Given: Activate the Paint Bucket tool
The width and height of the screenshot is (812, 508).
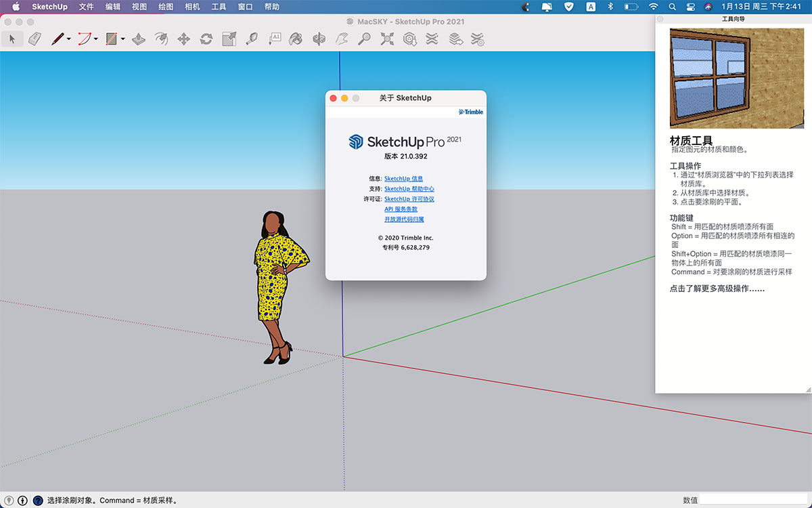Looking at the screenshot, I should point(296,39).
